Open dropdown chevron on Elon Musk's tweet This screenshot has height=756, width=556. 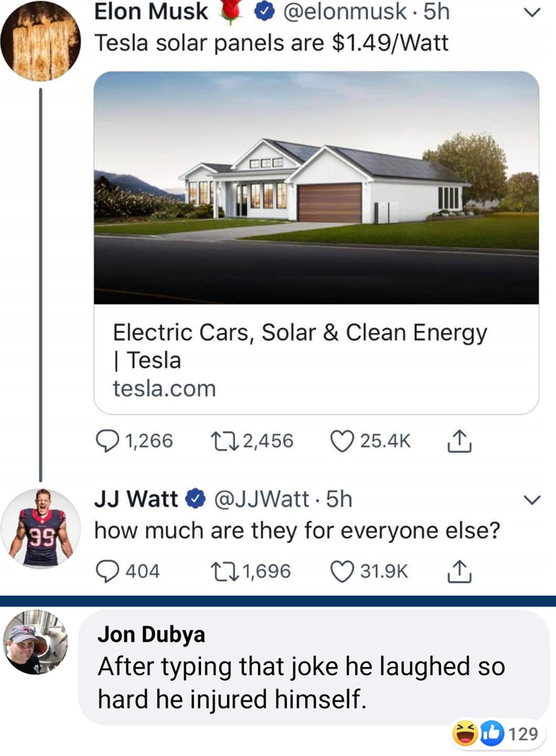tap(532, 13)
